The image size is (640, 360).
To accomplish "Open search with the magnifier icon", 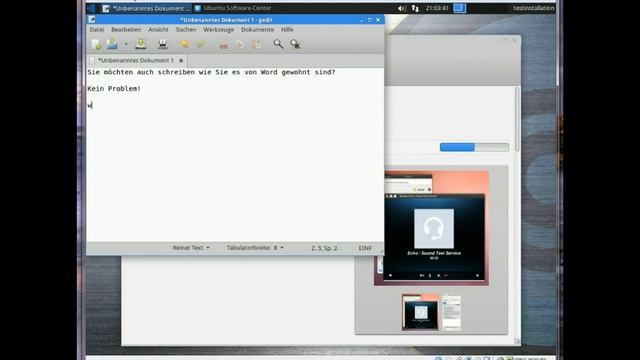I will 278,44.
